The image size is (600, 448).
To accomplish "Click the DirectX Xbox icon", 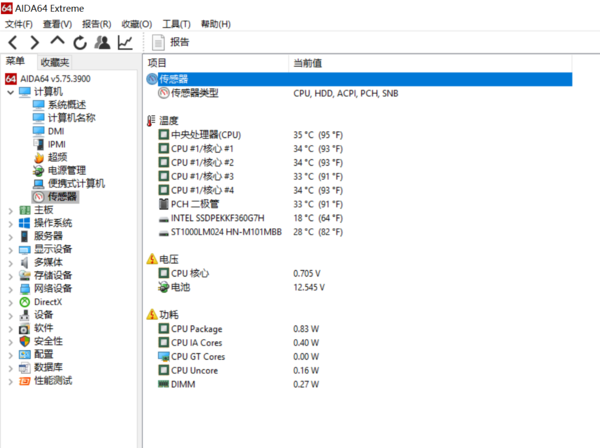I will [24, 302].
